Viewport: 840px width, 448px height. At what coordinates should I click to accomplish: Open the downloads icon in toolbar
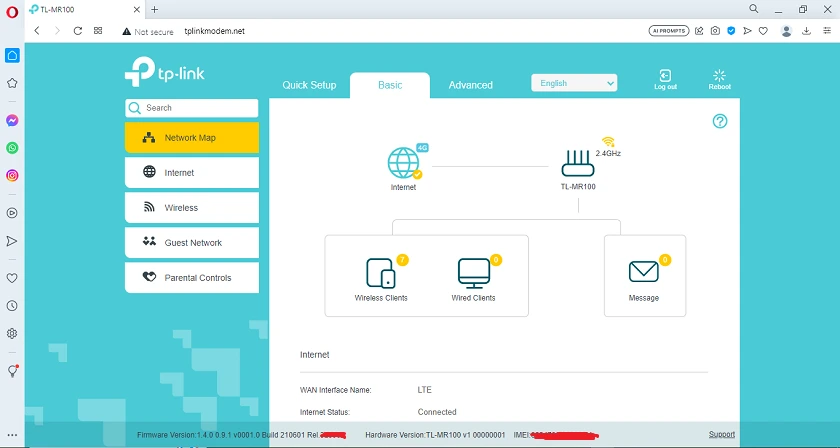pyautogui.click(x=806, y=31)
